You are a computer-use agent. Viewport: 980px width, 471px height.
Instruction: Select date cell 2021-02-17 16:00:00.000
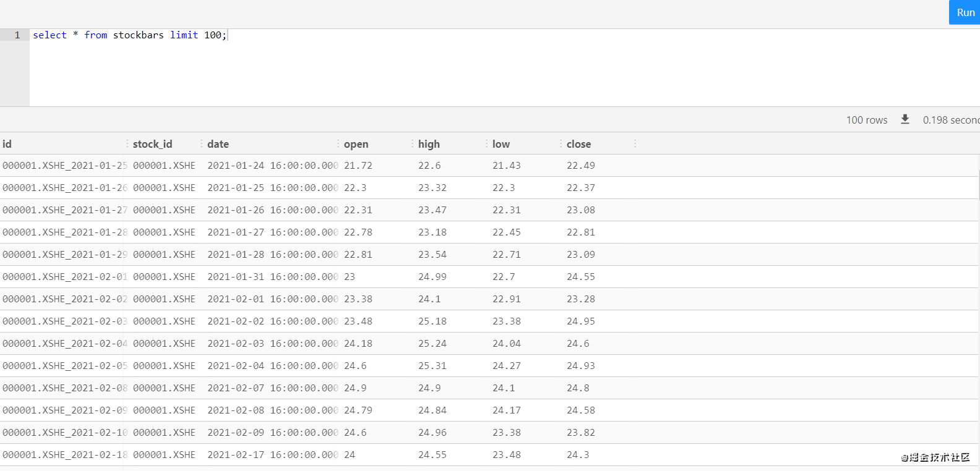click(x=273, y=455)
